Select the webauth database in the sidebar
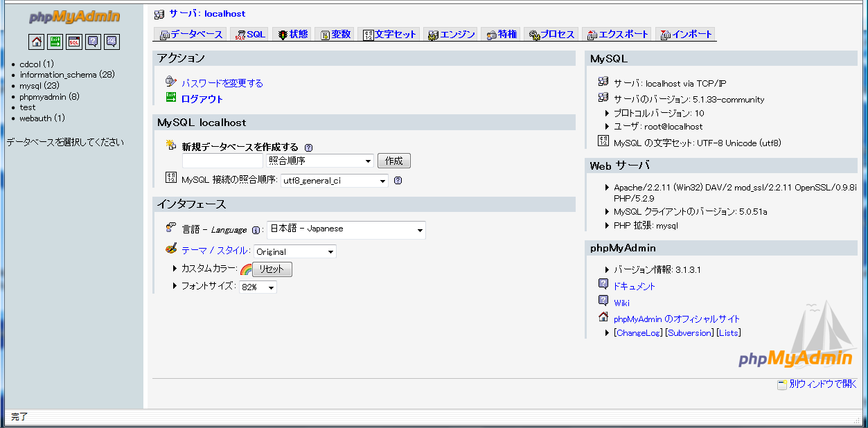Screen dimensions: 868x428 point(42,118)
